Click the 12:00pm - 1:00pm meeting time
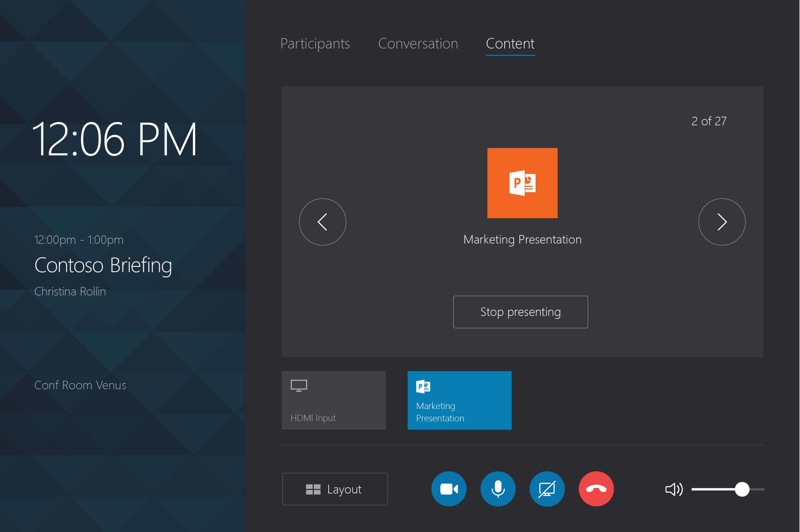Screen dimensions: 800x532 (79, 240)
